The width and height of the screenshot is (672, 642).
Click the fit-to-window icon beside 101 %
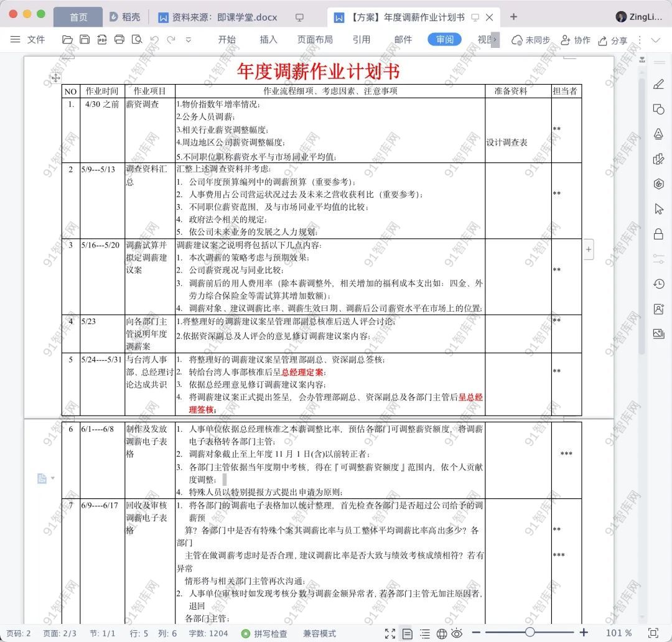point(653,633)
